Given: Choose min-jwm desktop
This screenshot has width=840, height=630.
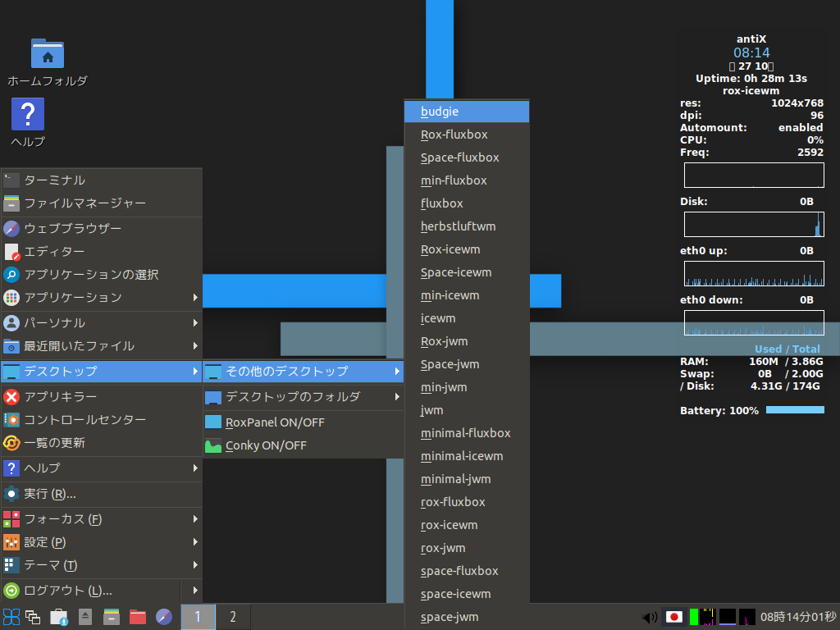Looking at the screenshot, I should [467, 387].
